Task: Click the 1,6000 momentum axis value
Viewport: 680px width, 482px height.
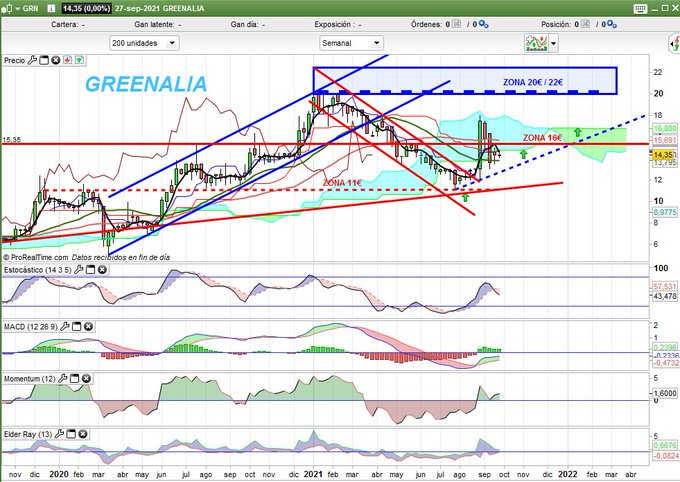Action: tap(665, 393)
